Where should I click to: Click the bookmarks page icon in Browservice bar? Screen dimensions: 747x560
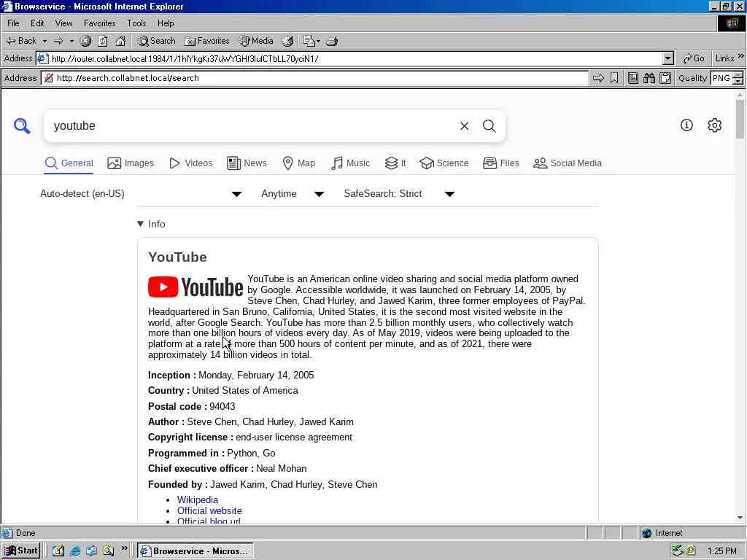coord(633,78)
